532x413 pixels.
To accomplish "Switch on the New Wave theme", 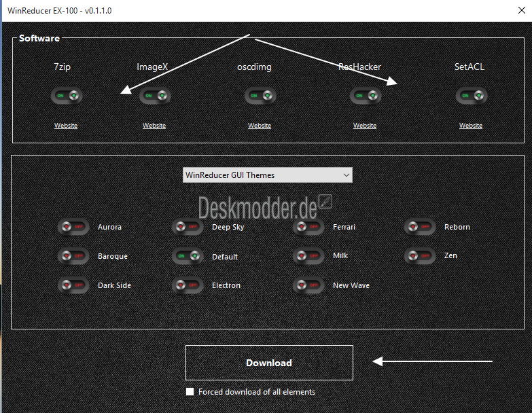I will [308, 285].
